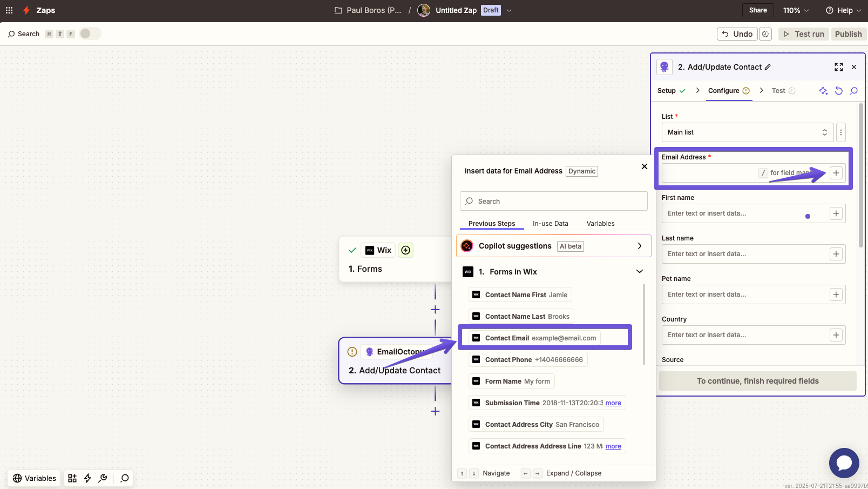Collapse the Forms in Wix section
The width and height of the screenshot is (868, 489).
coord(640,271)
